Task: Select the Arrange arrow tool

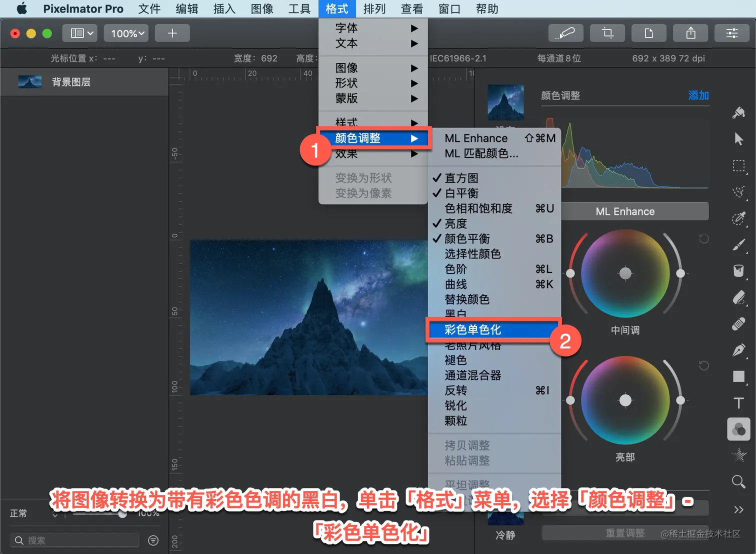Action: (x=738, y=138)
